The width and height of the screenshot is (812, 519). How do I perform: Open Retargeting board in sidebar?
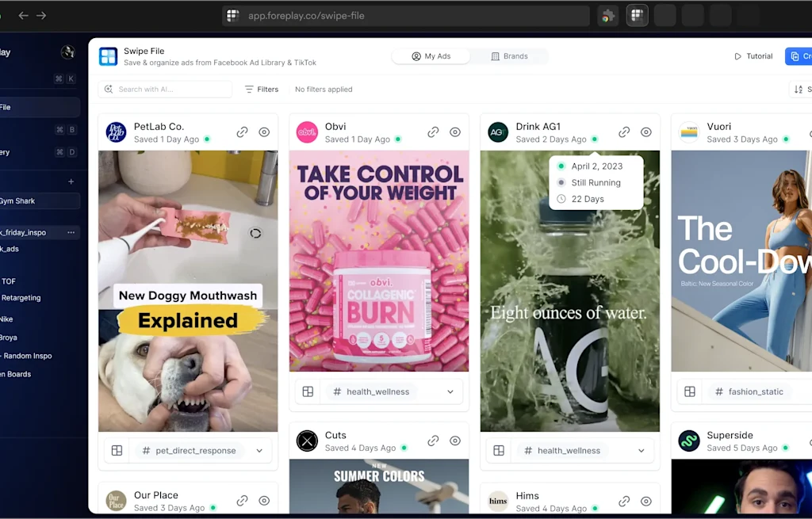(x=21, y=297)
